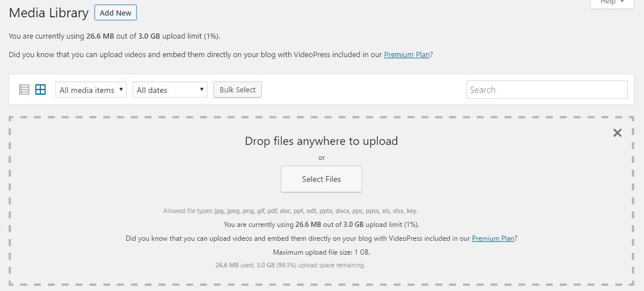
Task: Click the upload limit usage line in the drop zone
Action: 321,225
